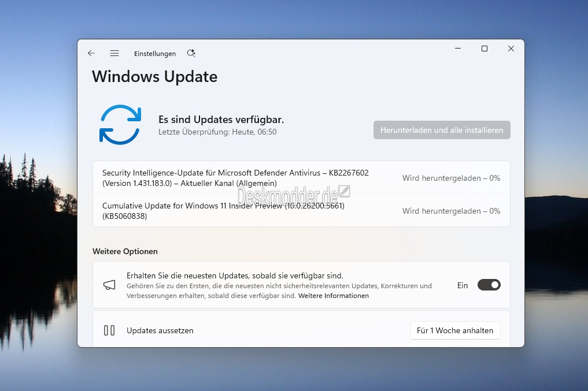Click 'Letzte Überprüfung: Heute, 06:50' text
The width and height of the screenshot is (588, 391).
tap(217, 132)
